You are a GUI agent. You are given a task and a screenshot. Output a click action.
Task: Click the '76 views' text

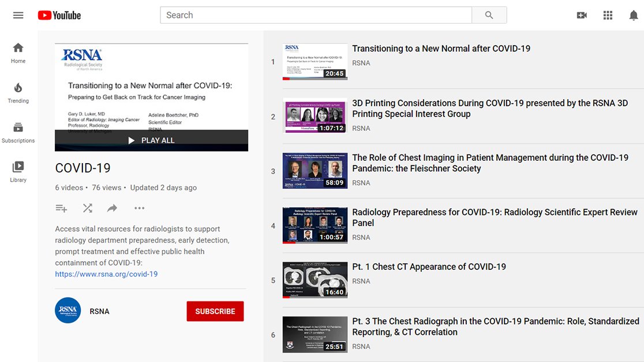pos(106,187)
